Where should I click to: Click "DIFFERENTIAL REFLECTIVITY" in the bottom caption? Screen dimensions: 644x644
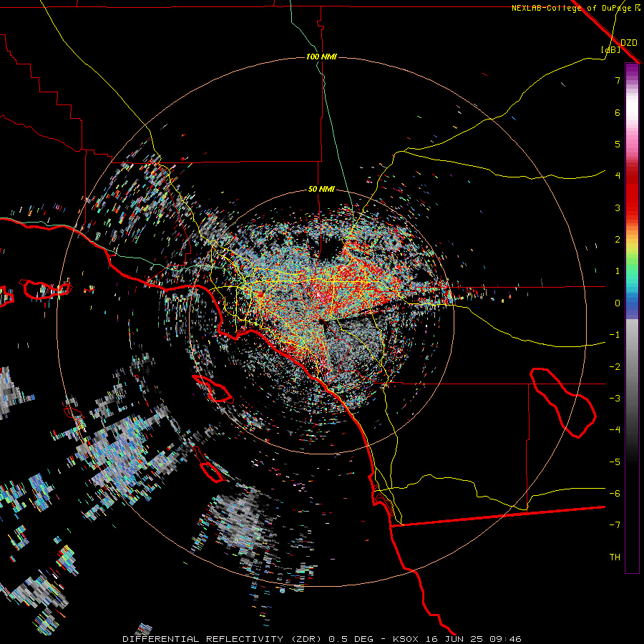point(203,639)
